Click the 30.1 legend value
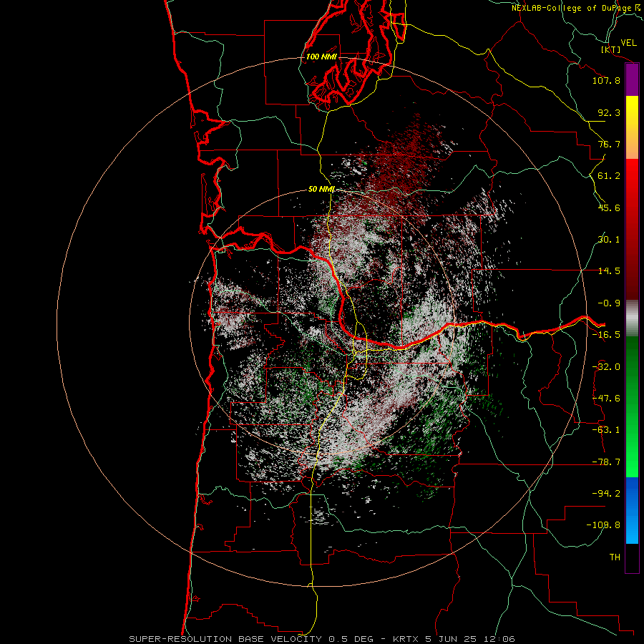644x644 pixels. tap(609, 240)
